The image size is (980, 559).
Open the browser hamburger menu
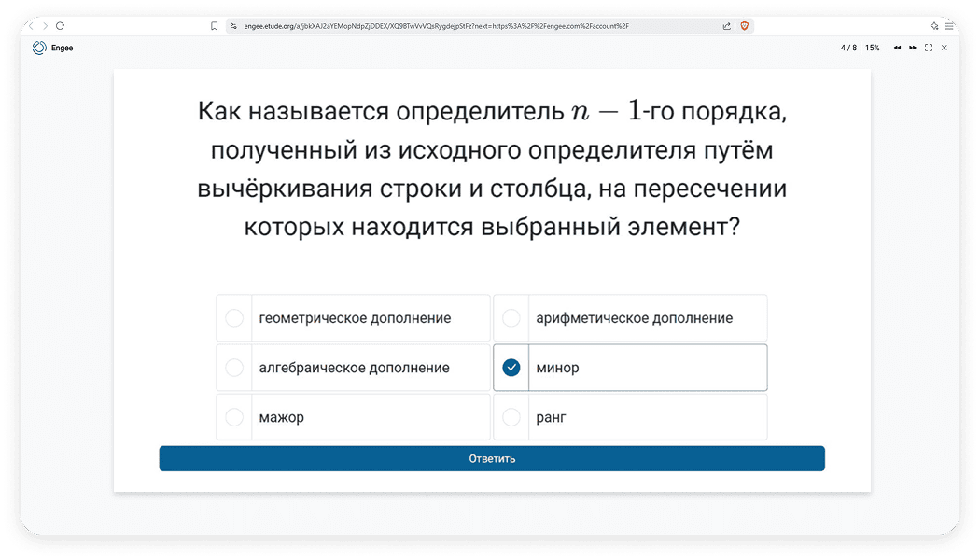tap(949, 26)
